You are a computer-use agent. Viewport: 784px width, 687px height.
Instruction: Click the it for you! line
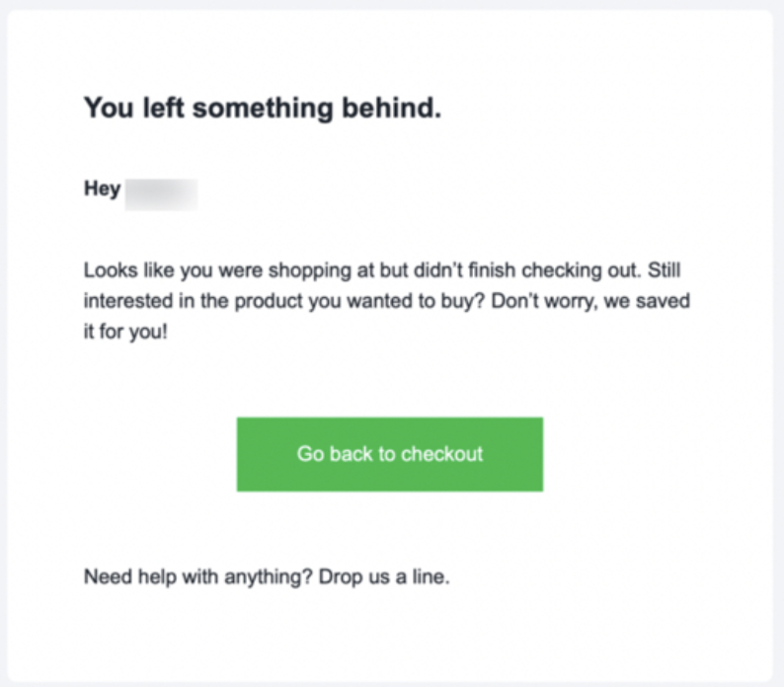pos(125,332)
